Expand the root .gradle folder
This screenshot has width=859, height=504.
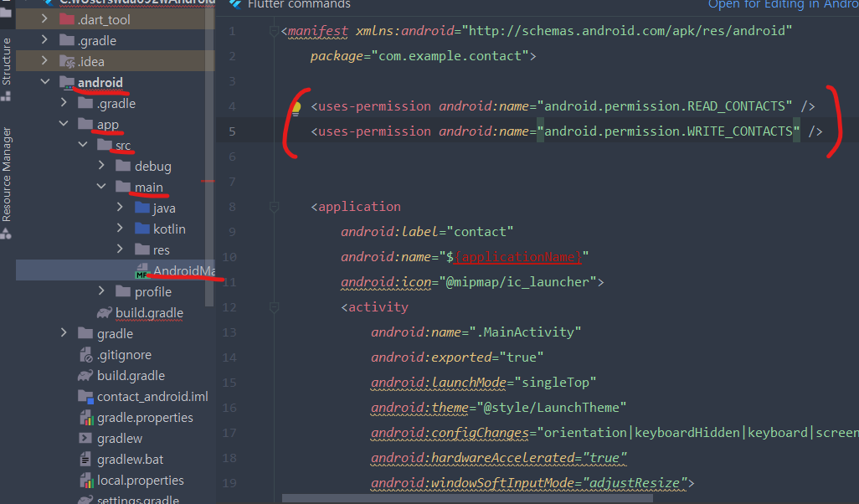click(44, 40)
